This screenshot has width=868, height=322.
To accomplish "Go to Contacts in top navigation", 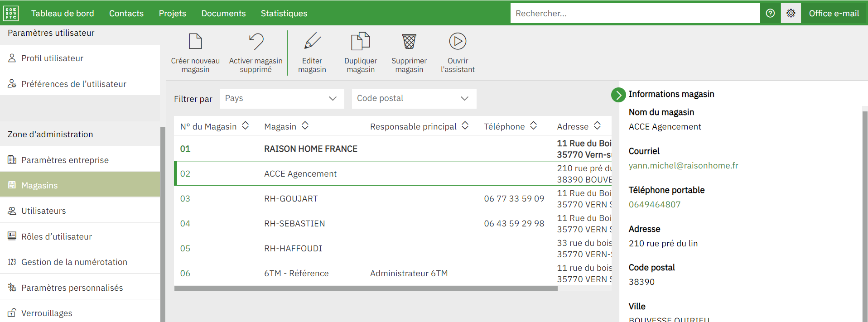I will tap(126, 13).
